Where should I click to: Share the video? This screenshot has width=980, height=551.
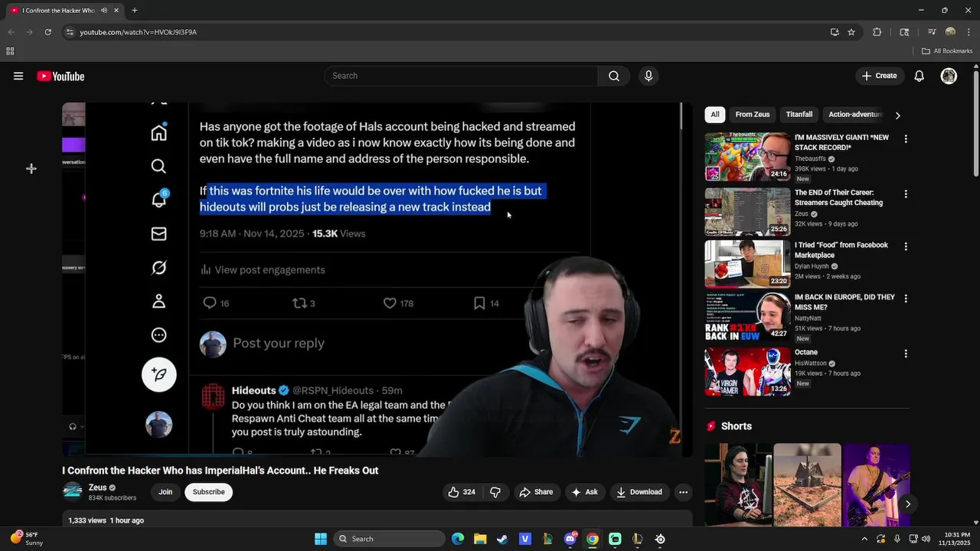pyautogui.click(x=536, y=492)
